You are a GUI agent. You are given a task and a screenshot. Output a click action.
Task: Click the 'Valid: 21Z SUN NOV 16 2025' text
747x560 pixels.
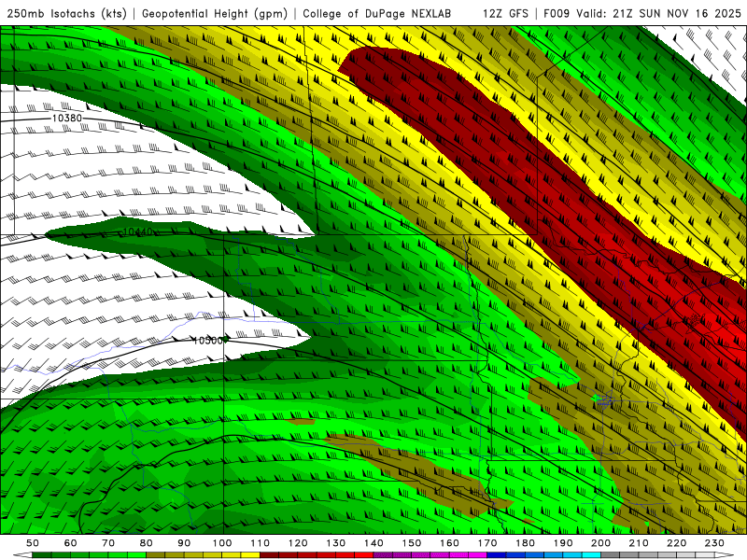pyautogui.click(x=659, y=14)
